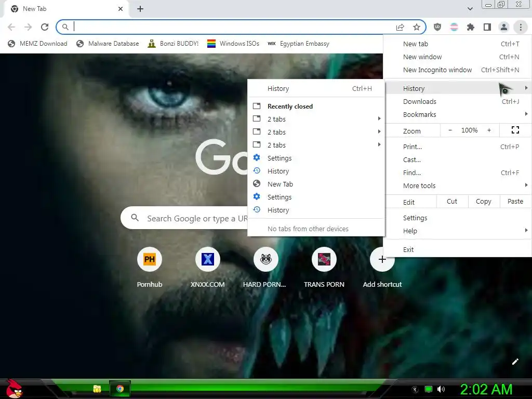Bookmark this tab with the star icon
The width and height of the screenshot is (532, 399).
pyautogui.click(x=417, y=27)
